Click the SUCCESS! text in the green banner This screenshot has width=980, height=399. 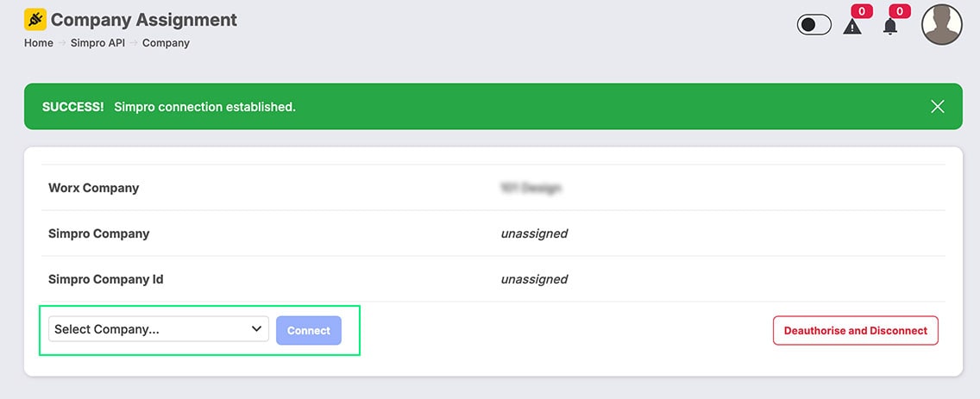pyautogui.click(x=73, y=107)
